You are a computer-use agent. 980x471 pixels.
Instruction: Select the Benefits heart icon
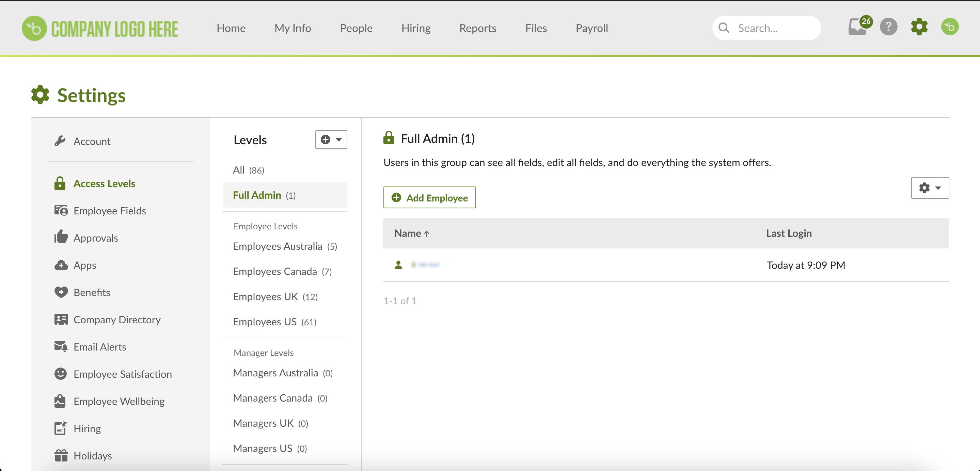(61, 292)
